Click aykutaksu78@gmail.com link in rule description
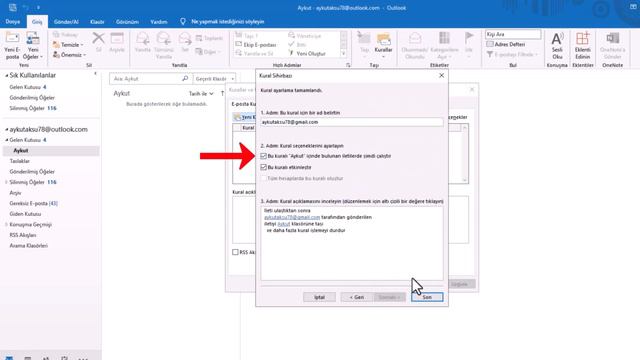 click(x=292, y=217)
